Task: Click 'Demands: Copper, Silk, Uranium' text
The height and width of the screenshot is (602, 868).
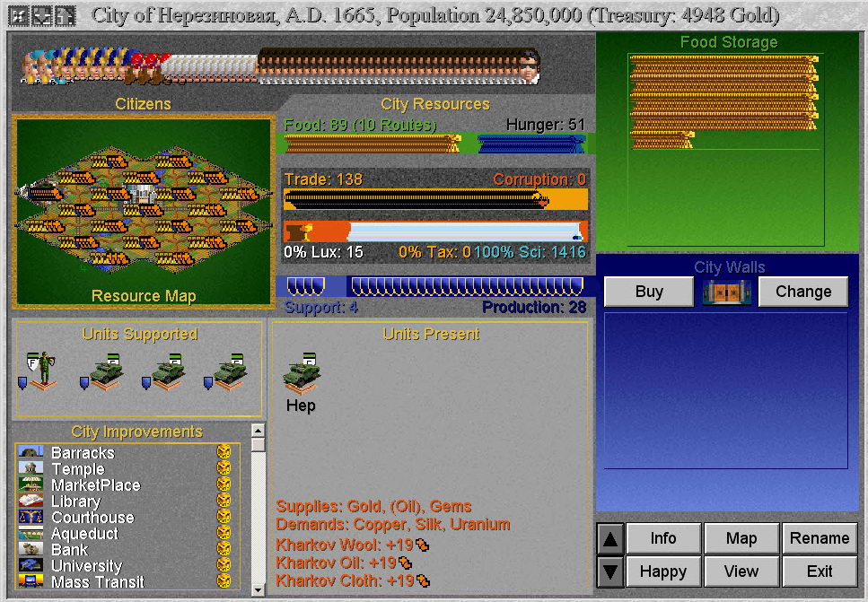Action: pos(393,524)
